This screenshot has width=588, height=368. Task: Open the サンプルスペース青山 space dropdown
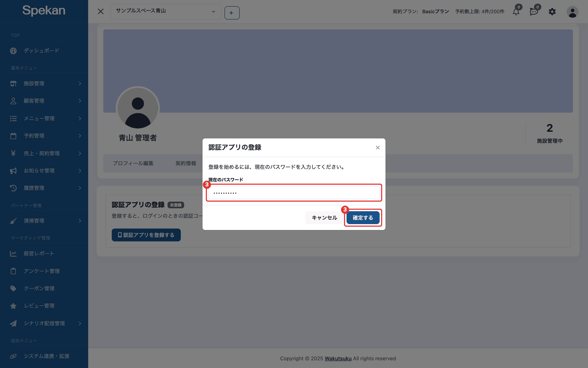click(x=166, y=11)
